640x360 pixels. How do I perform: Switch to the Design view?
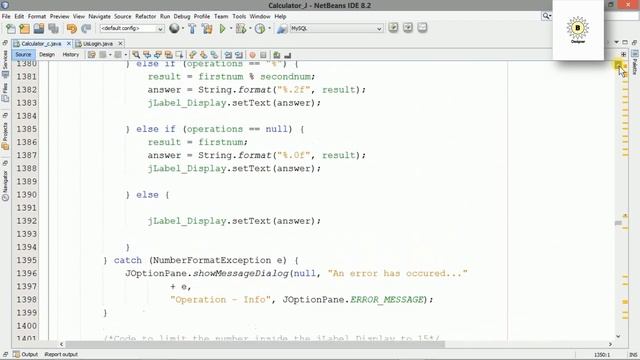pyautogui.click(x=47, y=55)
